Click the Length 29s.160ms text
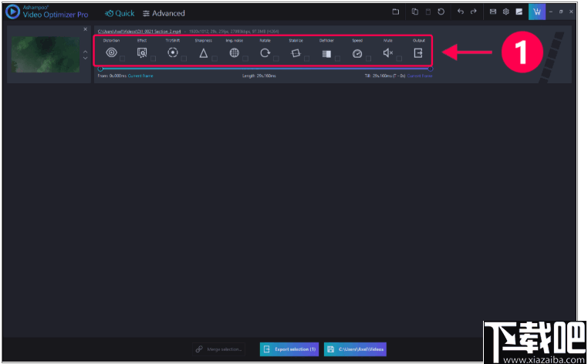The image size is (588, 364). 259,76
